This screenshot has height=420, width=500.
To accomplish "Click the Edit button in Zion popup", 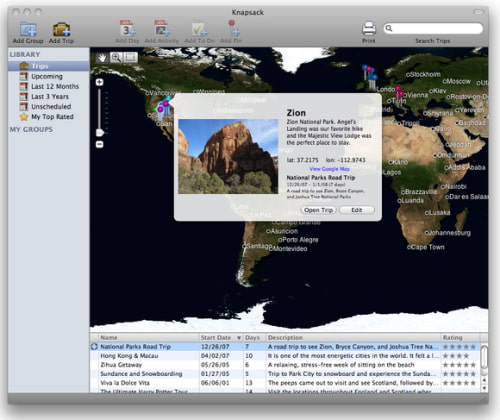I will pyautogui.click(x=357, y=210).
